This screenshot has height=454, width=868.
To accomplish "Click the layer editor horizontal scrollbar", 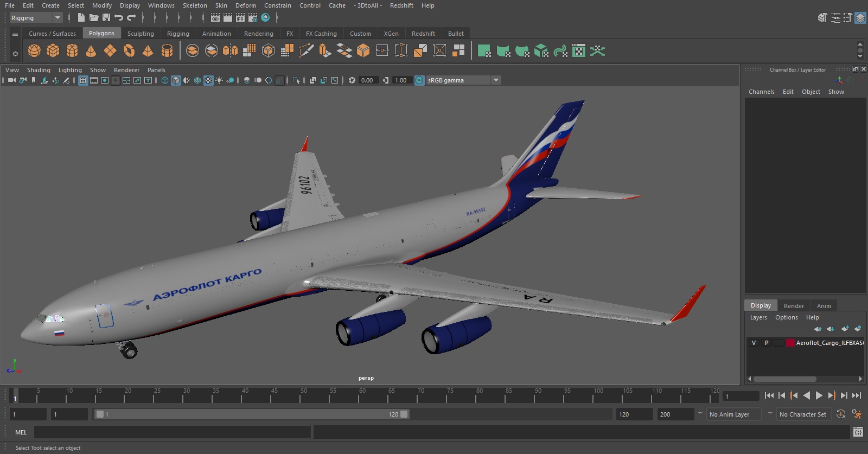I will 784,379.
